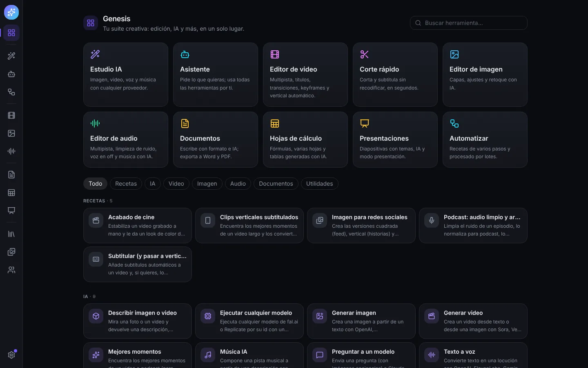This screenshot has height=368, width=588.
Task: Select the Video filter tab
Action: tap(176, 184)
